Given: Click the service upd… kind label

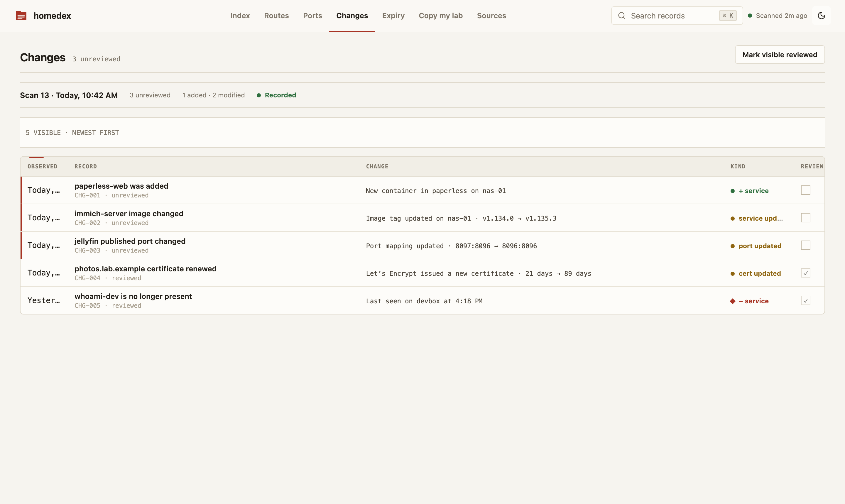Looking at the screenshot, I should coord(761,218).
